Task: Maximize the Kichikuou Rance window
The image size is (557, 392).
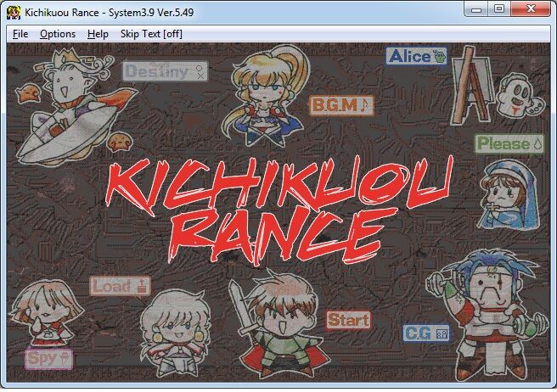Action: (499, 8)
